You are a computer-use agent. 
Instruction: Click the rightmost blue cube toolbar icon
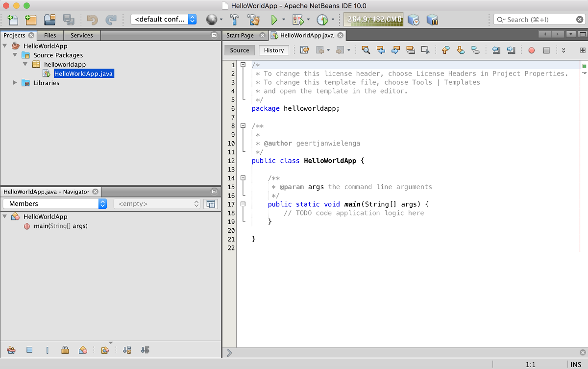[432, 20]
